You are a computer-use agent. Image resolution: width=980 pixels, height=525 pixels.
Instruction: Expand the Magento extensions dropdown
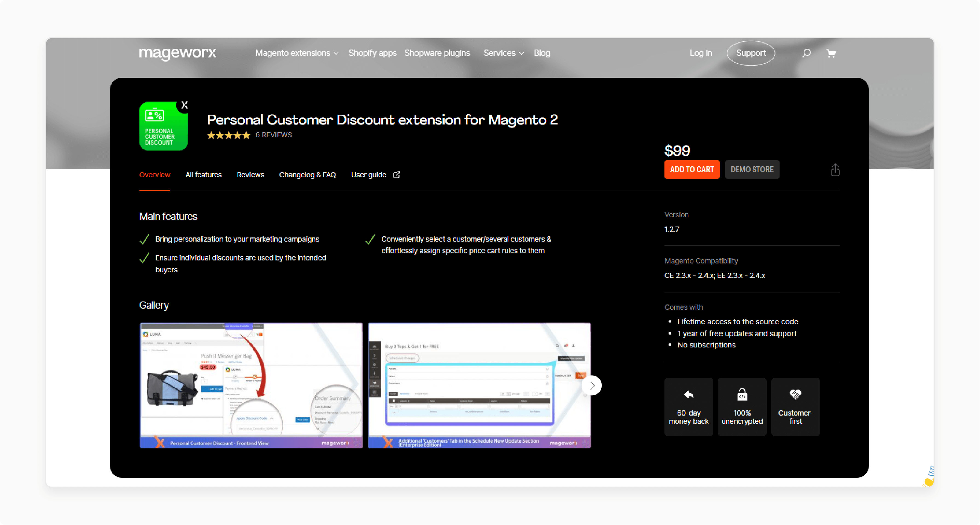297,53
